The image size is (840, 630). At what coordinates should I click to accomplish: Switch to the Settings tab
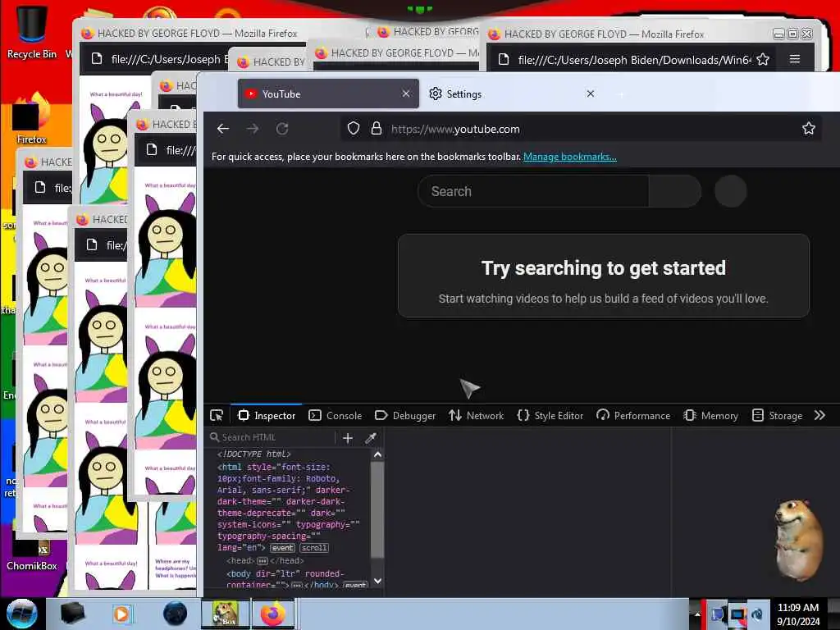(x=512, y=94)
